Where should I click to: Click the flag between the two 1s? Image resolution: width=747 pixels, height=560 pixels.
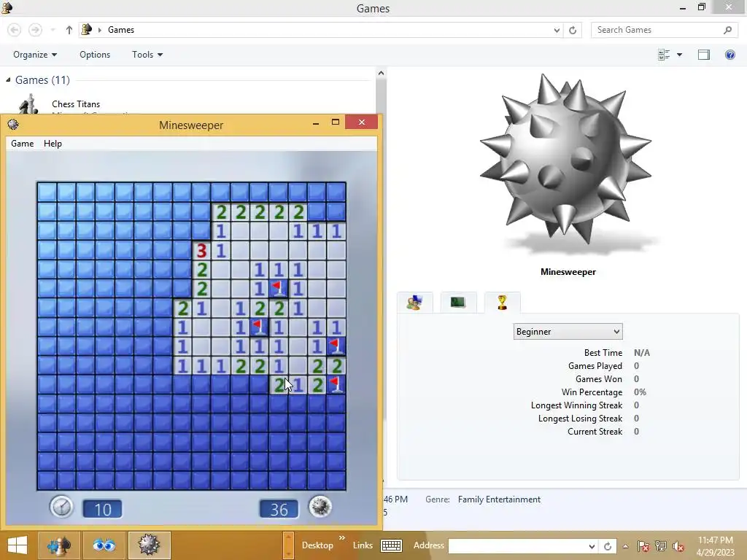click(279, 289)
